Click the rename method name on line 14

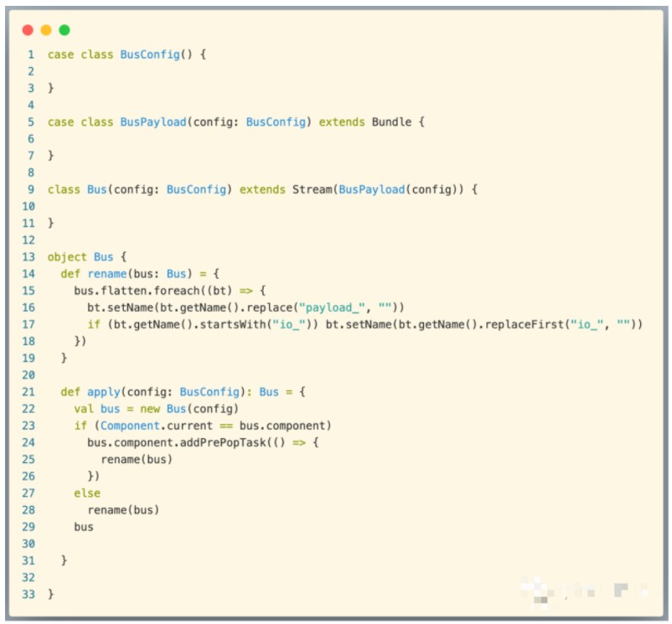[107, 274]
